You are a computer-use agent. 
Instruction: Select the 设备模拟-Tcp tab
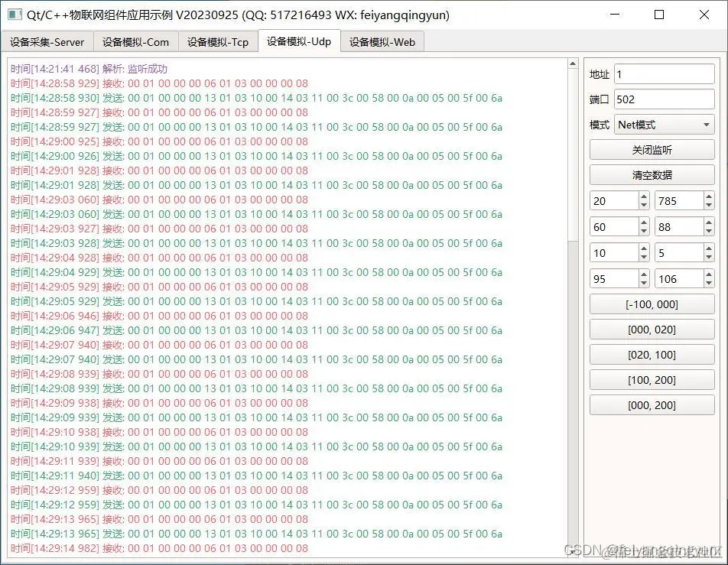(219, 42)
